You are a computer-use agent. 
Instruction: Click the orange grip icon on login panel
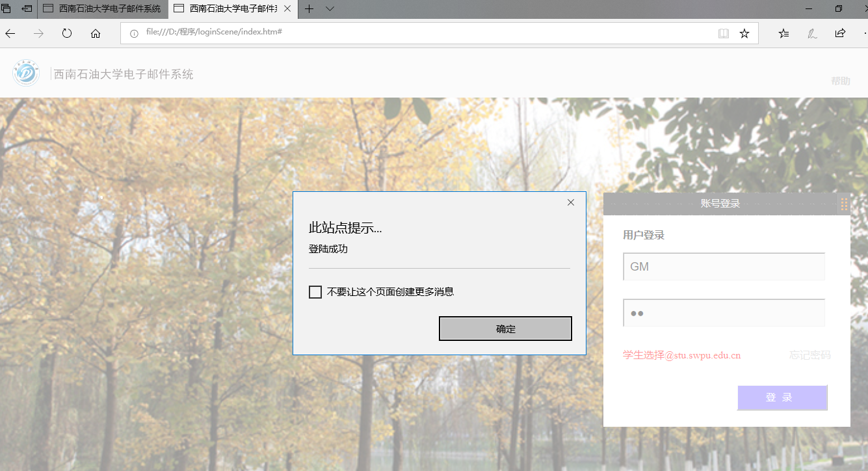coord(844,204)
